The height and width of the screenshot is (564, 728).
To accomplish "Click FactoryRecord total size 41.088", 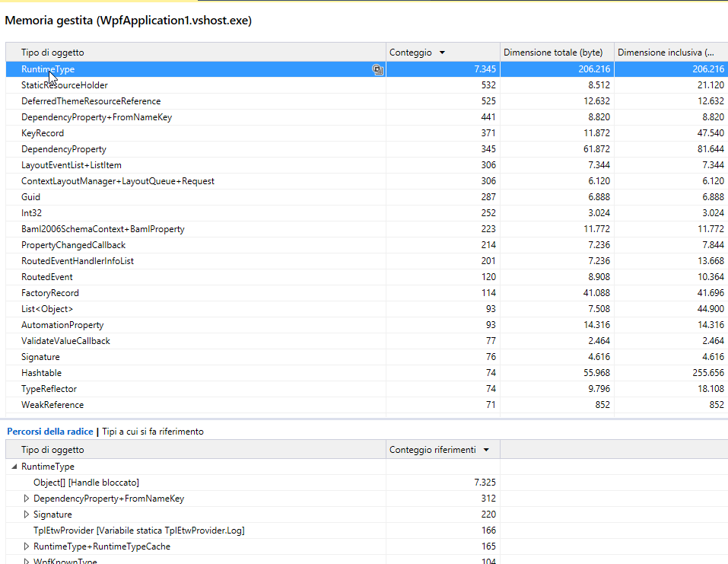I will tap(596, 293).
